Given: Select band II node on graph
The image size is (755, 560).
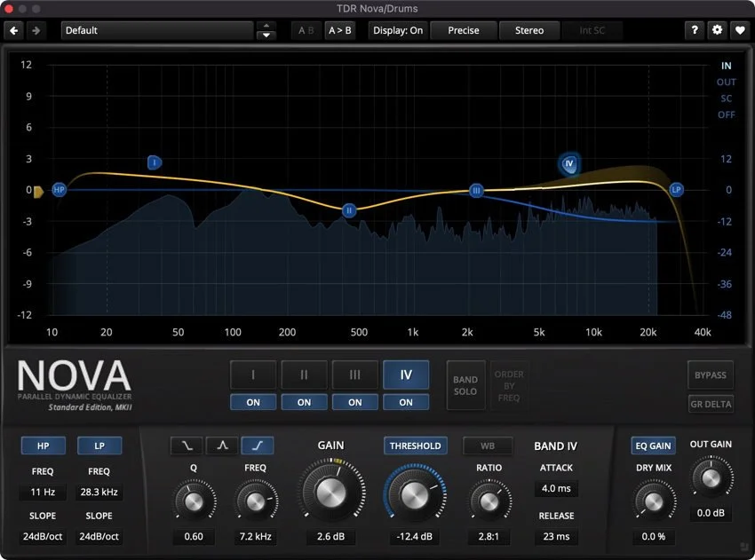Looking at the screenshot, I should click(349, 210).
